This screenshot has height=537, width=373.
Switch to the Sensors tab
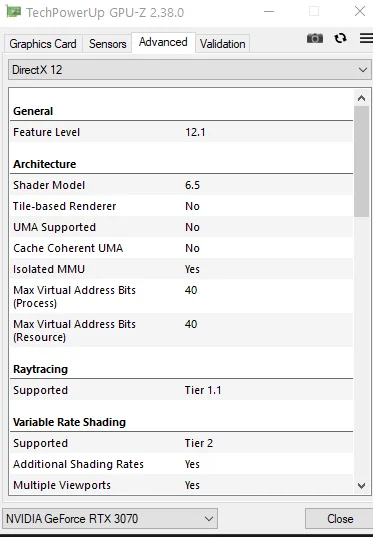[x=108, y=44]
